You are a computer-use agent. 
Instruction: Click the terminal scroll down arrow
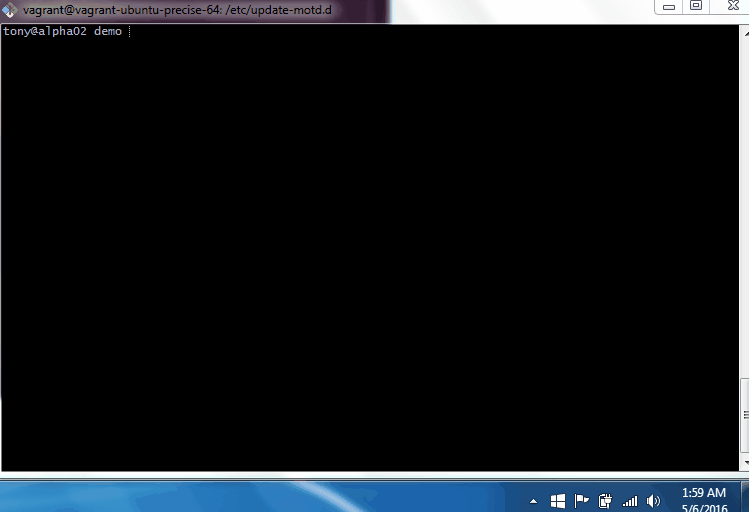pos(746,463)
